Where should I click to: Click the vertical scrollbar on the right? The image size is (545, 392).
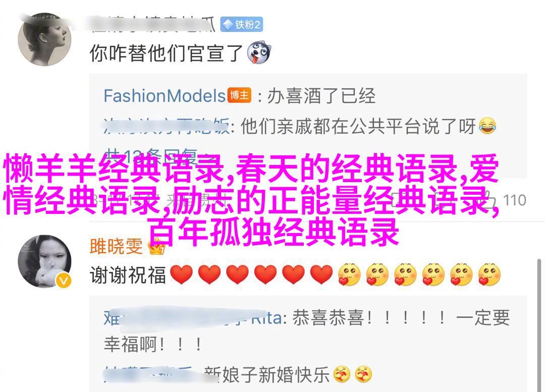[539, 325]
